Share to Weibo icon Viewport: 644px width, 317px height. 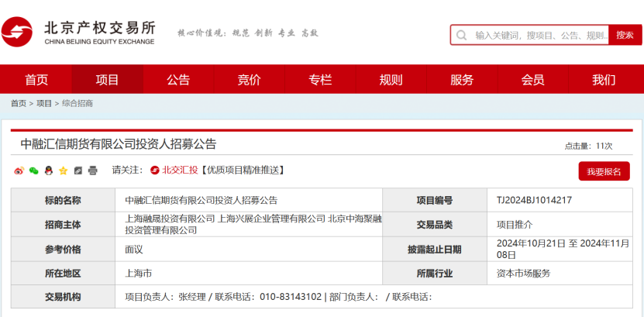coord(19,171)
